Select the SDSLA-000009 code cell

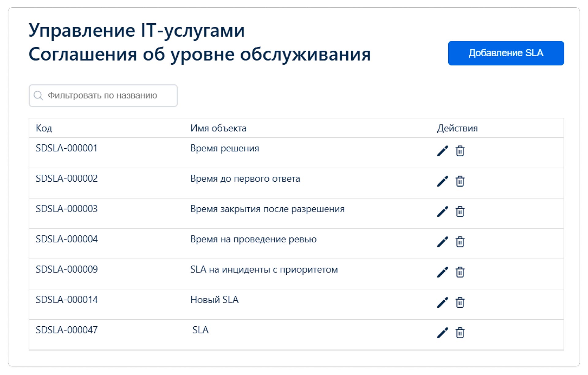click(67, 269)
